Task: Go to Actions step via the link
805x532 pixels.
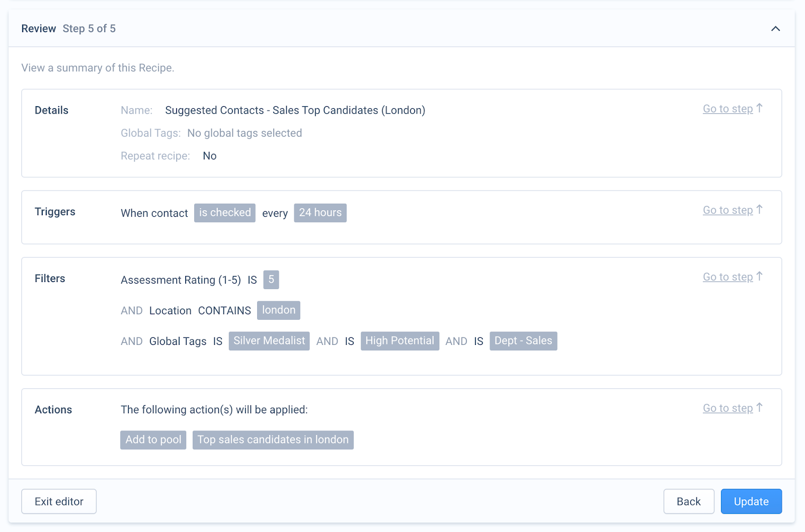Action: pyautogui.click(x=728, y=408)
